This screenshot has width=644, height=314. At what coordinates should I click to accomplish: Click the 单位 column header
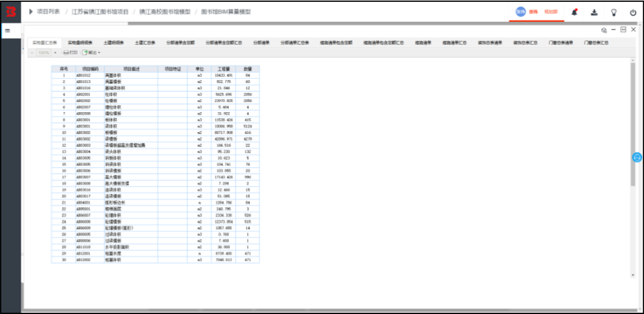(x=200, y=69)
